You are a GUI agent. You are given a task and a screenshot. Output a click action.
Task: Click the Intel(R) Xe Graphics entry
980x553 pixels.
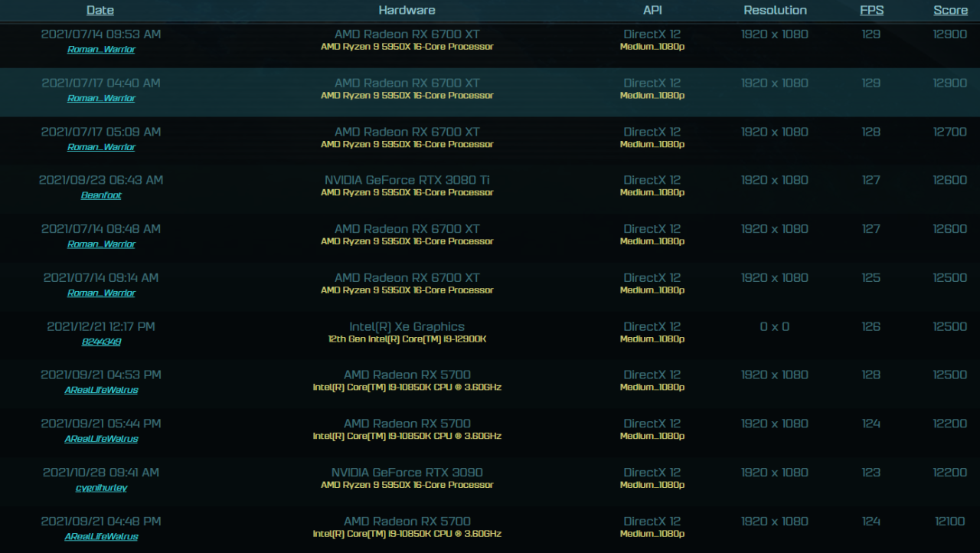pos(407,326)
